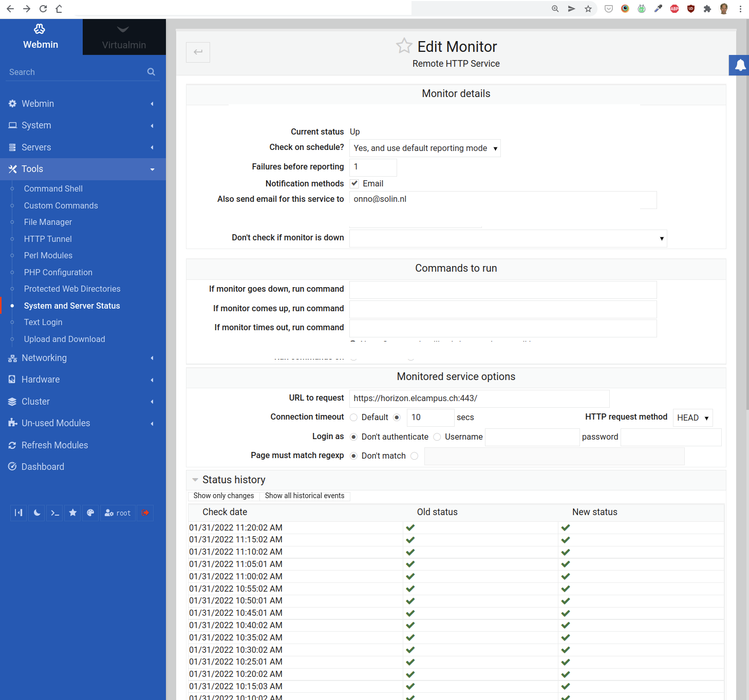Click the red logout icon
This screenshot has width=749, height=700.
145,513
